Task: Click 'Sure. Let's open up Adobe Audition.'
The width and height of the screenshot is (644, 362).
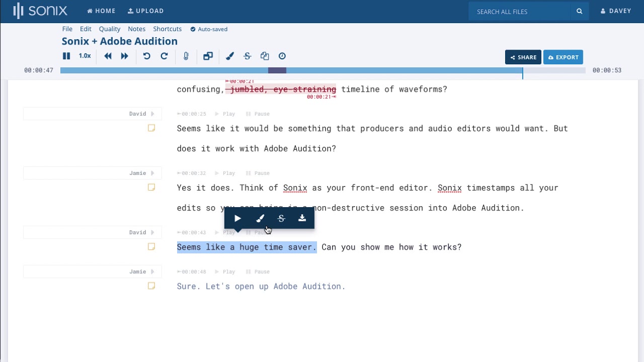Action: (x=261, y=287)
